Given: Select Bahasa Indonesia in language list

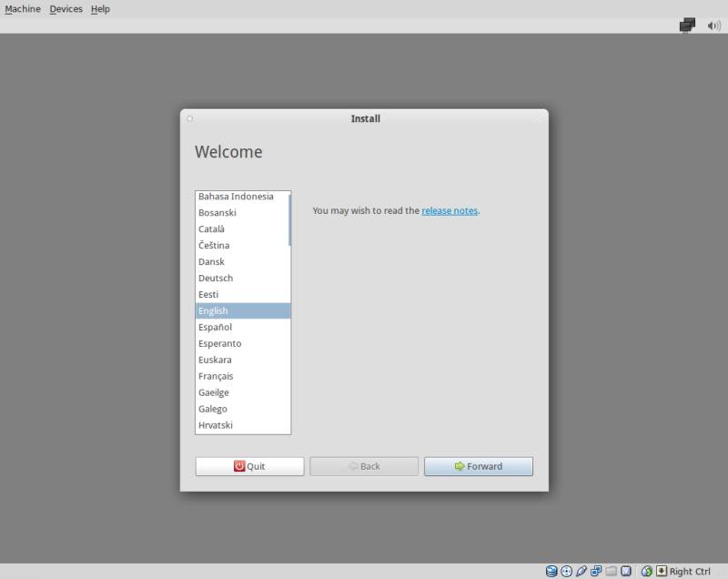Looking at the screenshot, I should tap(243, 197).
